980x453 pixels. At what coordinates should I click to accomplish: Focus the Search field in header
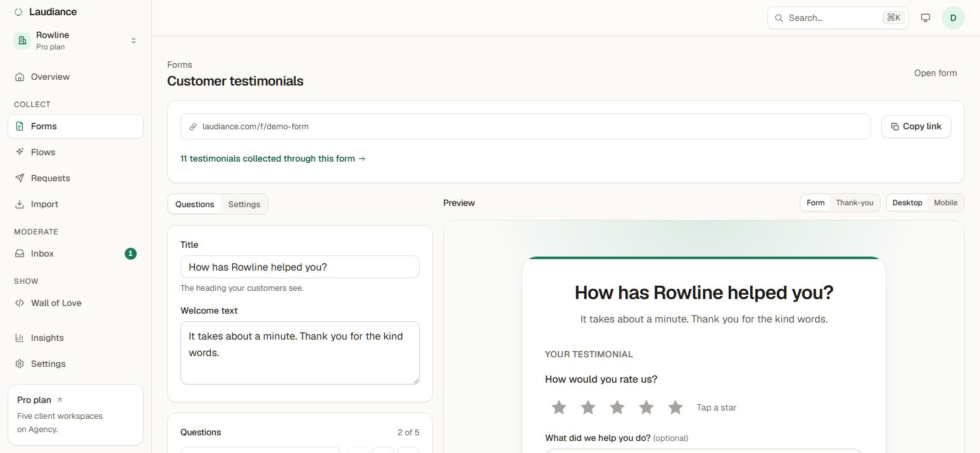[x=838, y=18]
